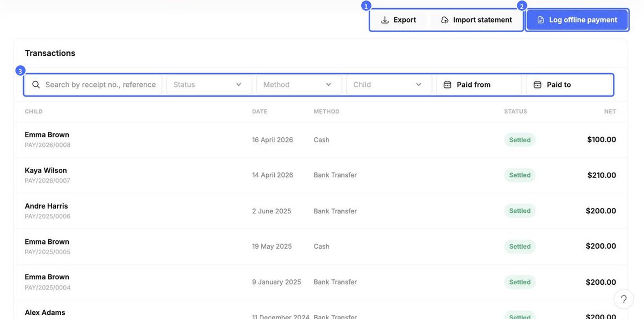Open the Child filter dropdown
The image size is (644, 319).
pos(389,85)
